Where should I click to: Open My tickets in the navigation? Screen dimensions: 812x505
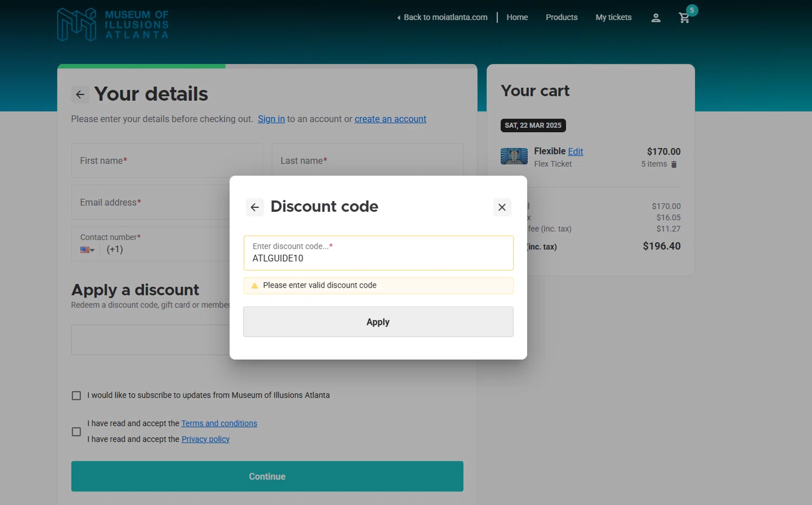[x=613, y=17]
